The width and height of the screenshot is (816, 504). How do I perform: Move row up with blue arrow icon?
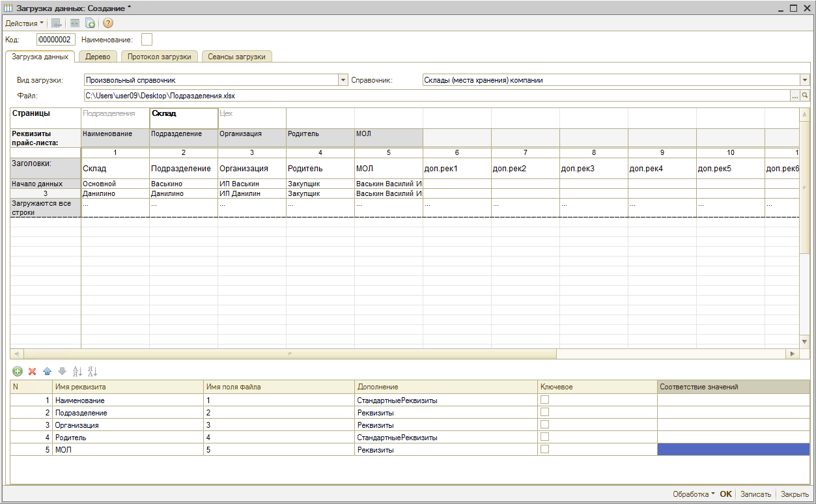click(x=47, y=371)
